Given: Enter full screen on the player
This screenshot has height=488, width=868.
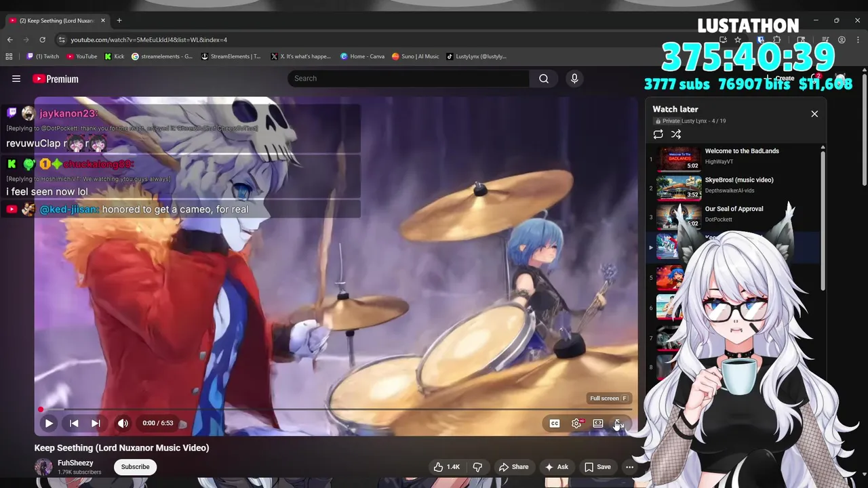Looking at the screenshot, I should point(618,423).
